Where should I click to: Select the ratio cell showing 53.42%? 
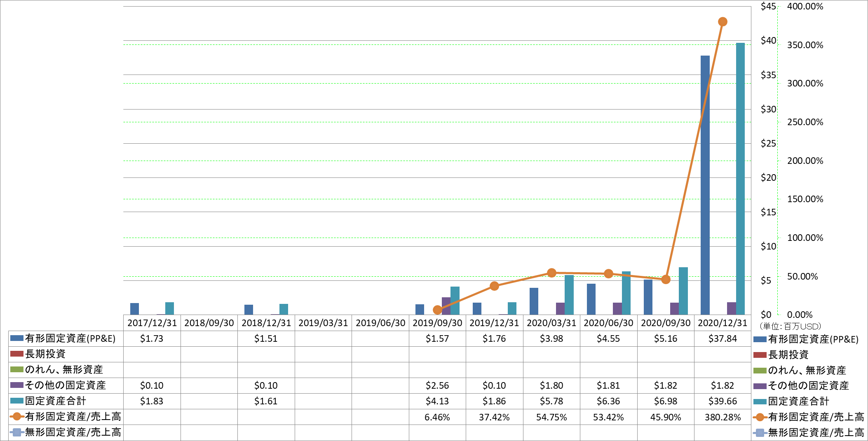pyautogui.click(x=608, y=417)
